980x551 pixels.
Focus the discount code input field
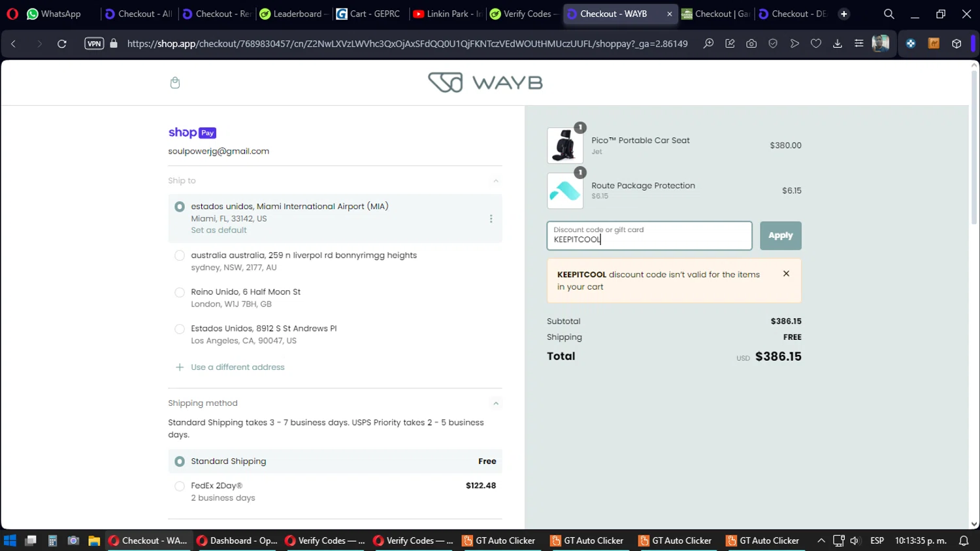coord(649,235)
